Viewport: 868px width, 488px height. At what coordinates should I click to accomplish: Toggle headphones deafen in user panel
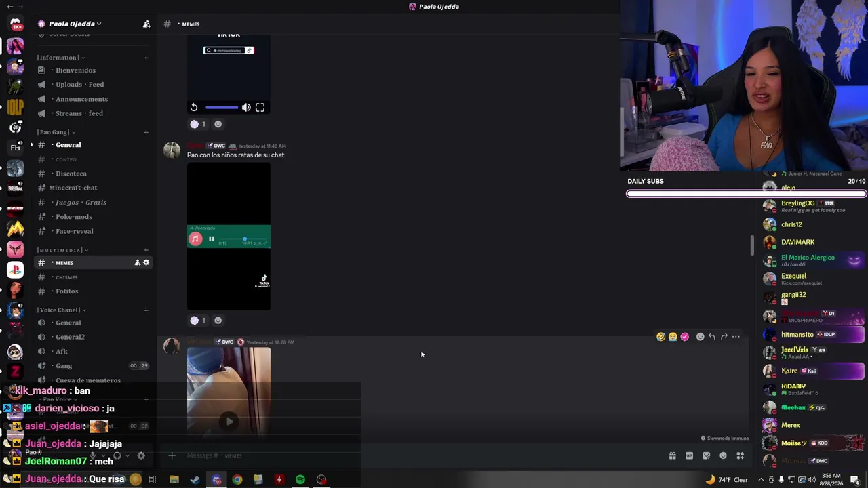pos(117,455)
